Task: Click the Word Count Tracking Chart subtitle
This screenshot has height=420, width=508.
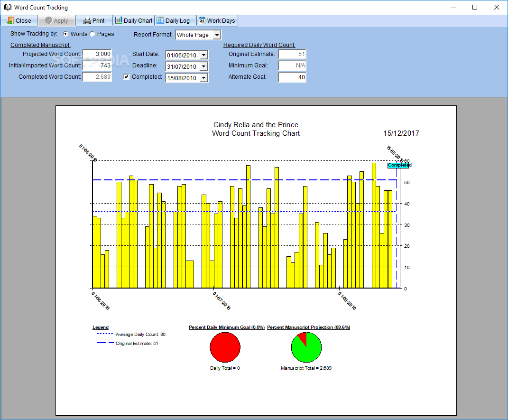Action: pos(256,133)
